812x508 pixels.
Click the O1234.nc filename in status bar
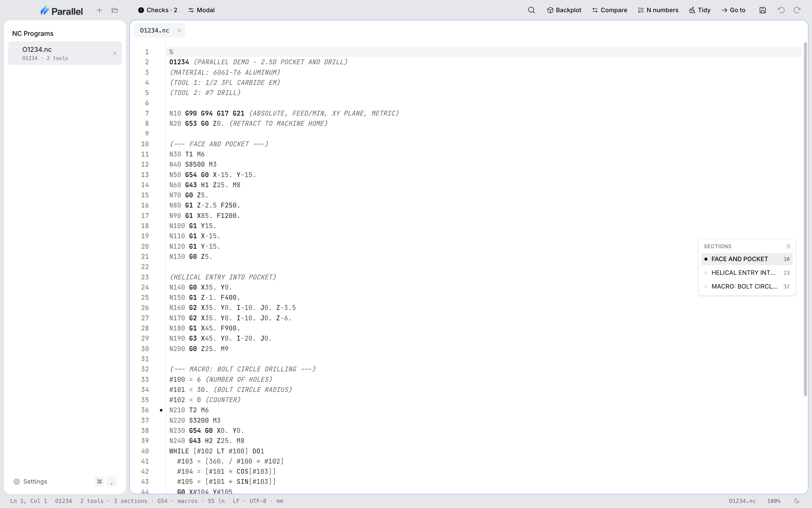[742, 501]
